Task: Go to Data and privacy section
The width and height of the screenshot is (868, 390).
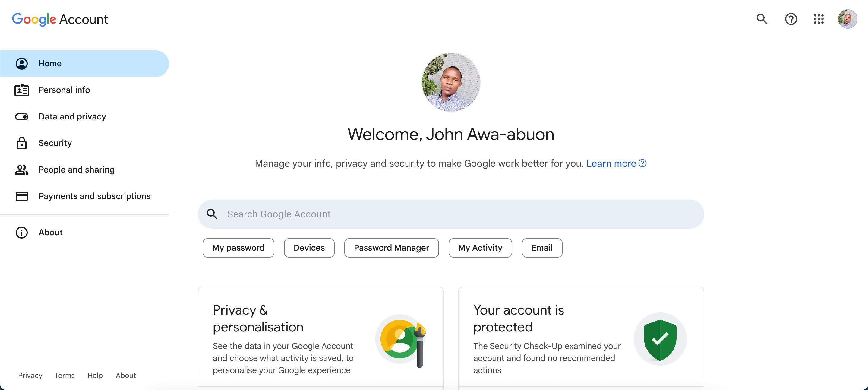Action: 72,117
